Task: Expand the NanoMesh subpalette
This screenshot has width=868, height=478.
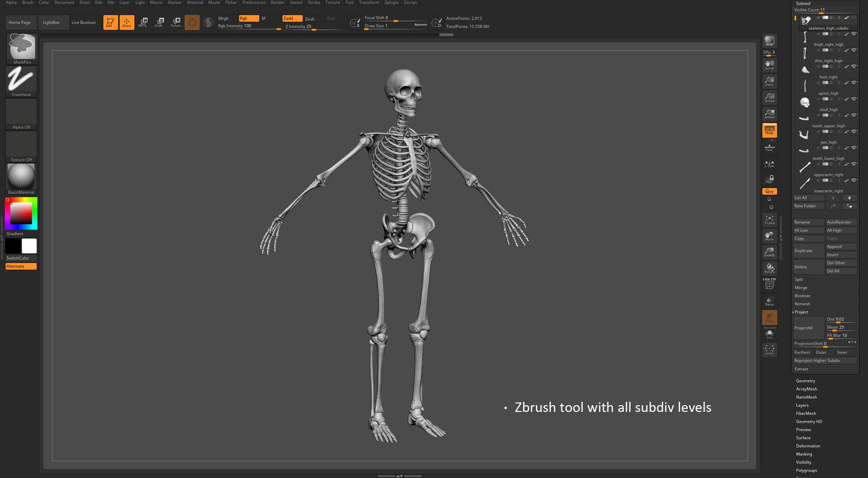Action: tap(807, 397)
